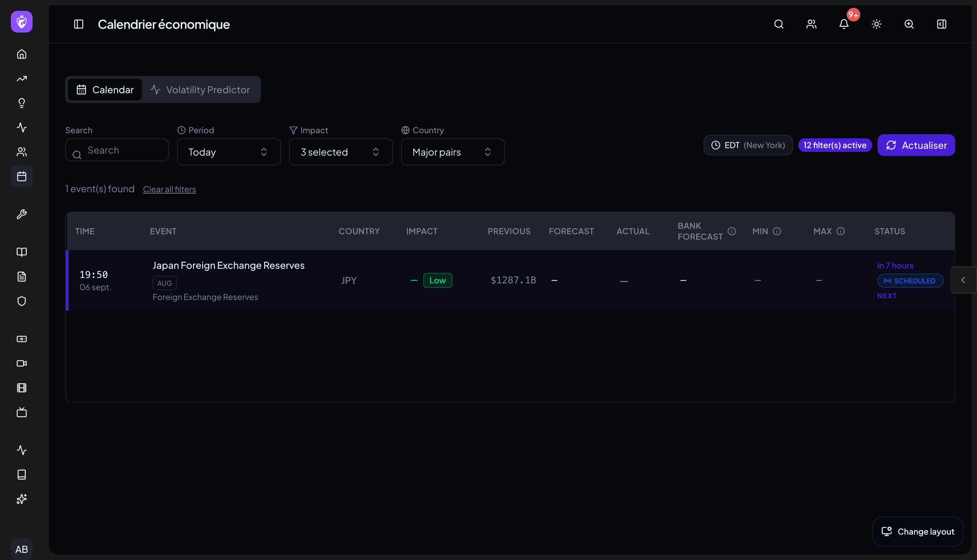Viewport: 977px width, 560px height.
Task: Click the zoom-in magnifier icon in top bar
Action: pos(909,24)
